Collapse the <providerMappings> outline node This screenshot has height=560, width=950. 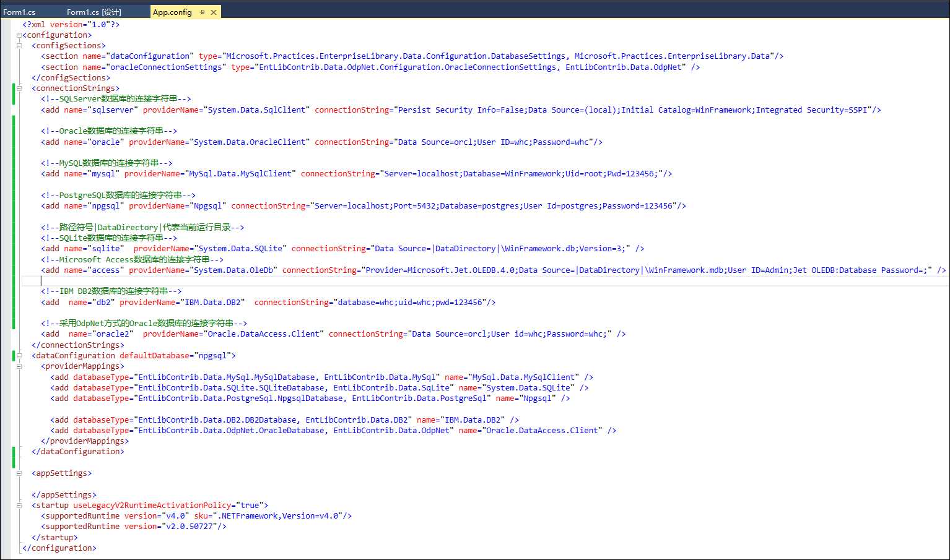click(19, 366)
